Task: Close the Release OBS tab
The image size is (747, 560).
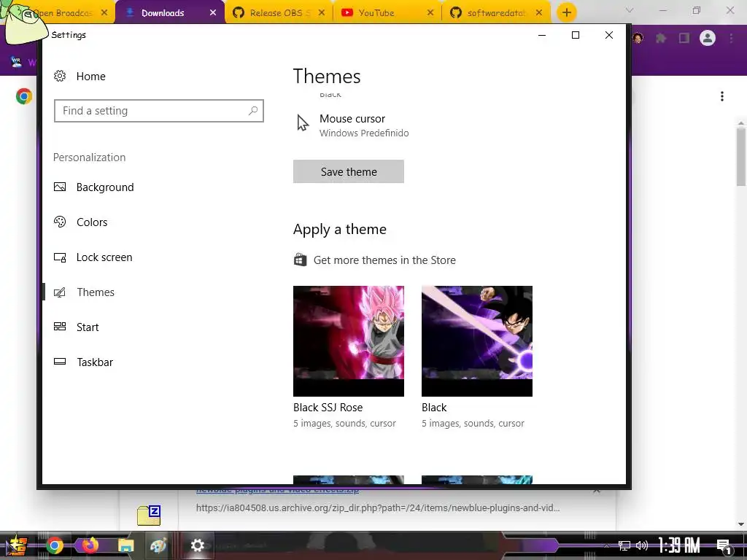Action: click(x=322, y=13)
